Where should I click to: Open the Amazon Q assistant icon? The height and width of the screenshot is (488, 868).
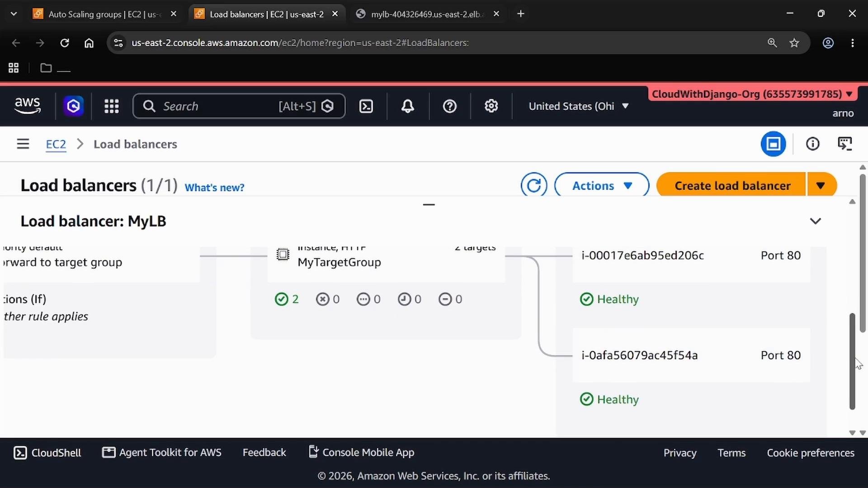(73, 106)
